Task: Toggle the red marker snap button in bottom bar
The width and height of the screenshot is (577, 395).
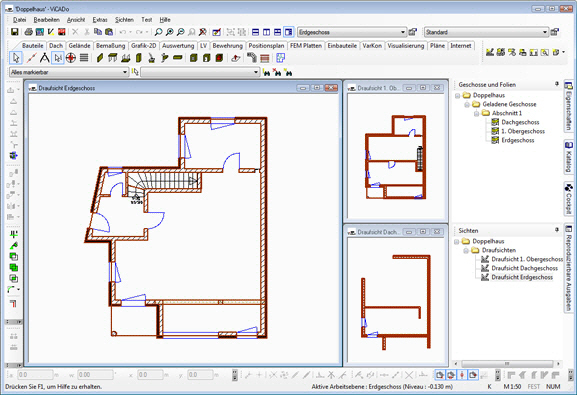Action: pyautogui.click(x=462, y=375)
